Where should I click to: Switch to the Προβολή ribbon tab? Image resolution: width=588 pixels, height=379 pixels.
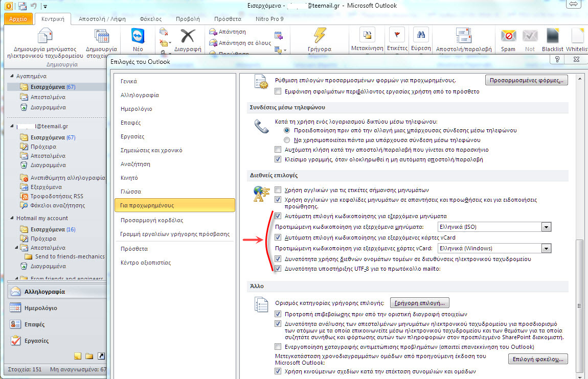(188, 19)
